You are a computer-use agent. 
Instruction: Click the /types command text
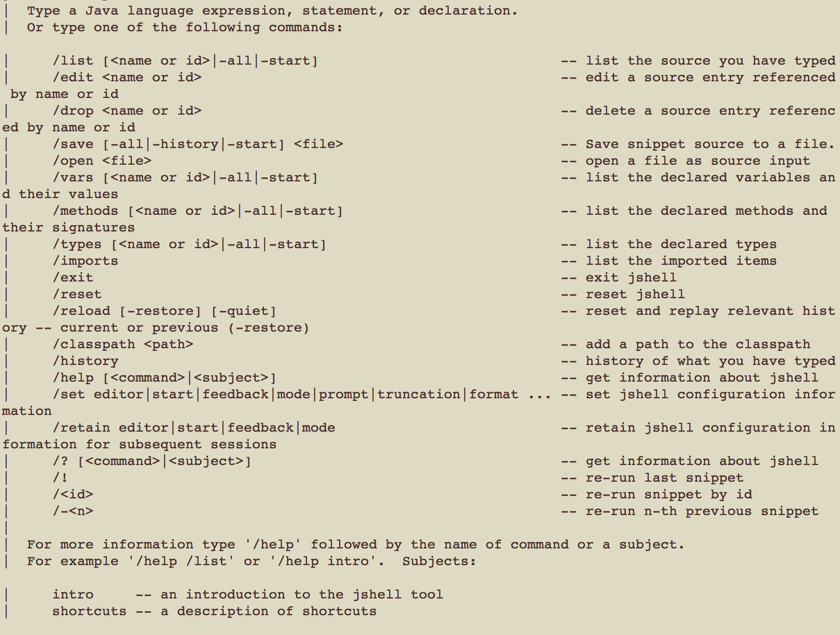(77, 245)
